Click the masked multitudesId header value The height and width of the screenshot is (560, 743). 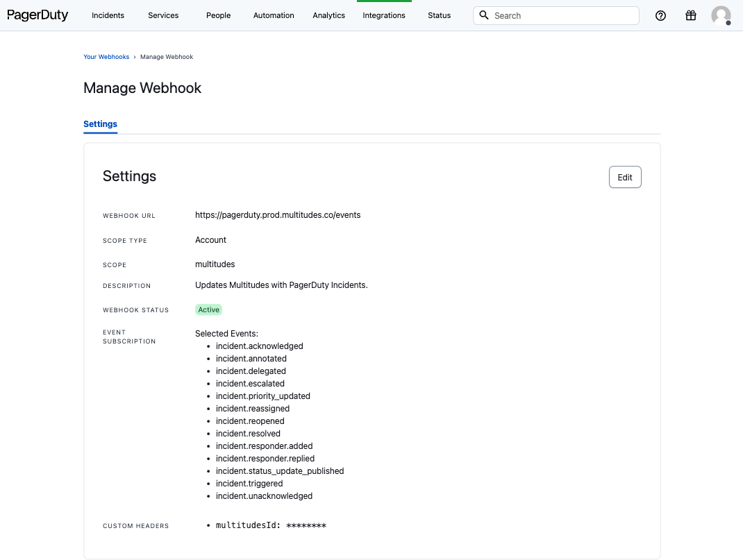308,525
